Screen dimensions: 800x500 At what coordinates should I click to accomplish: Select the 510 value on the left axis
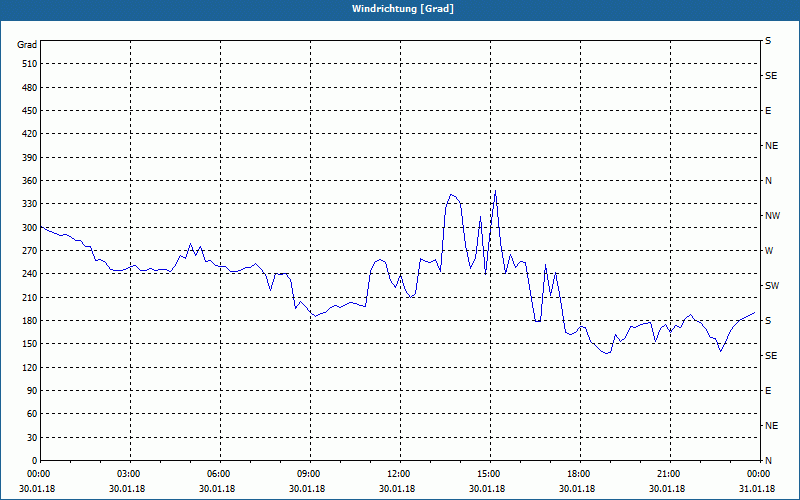click(29, 64)
